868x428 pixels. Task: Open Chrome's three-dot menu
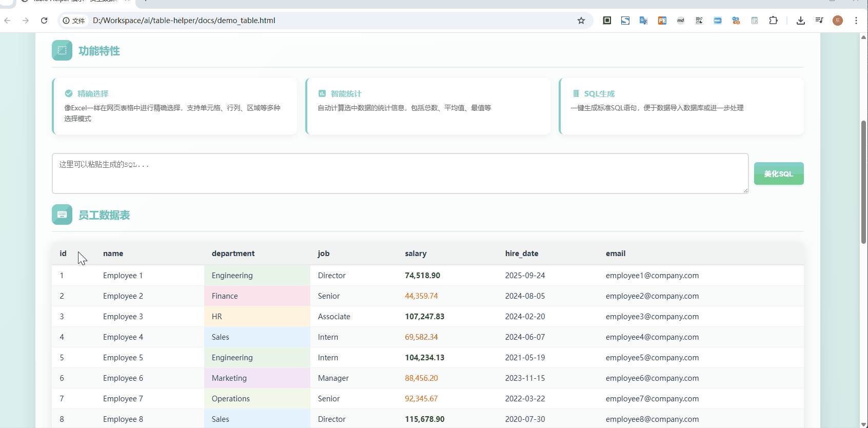coord(856,21)
